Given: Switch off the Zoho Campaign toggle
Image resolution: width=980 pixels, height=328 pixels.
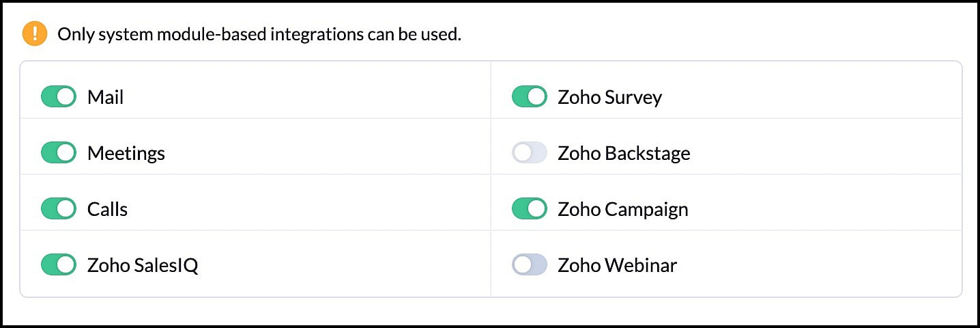Looking at the screenshot, I should pos(530,209).
